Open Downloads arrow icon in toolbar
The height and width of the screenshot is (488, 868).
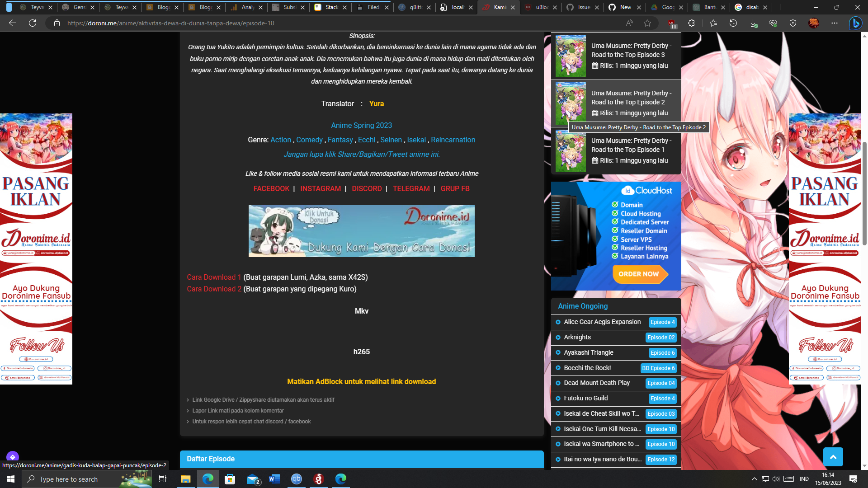pos(753,23)
